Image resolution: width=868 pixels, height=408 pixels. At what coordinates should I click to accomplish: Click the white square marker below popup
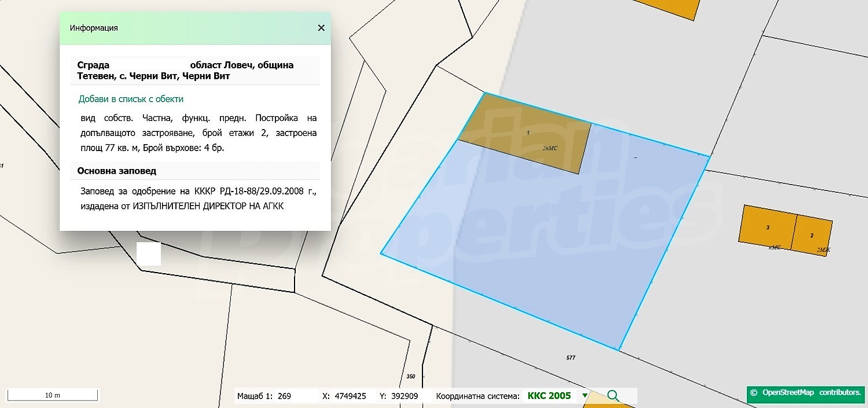click(x=148, y=254)
